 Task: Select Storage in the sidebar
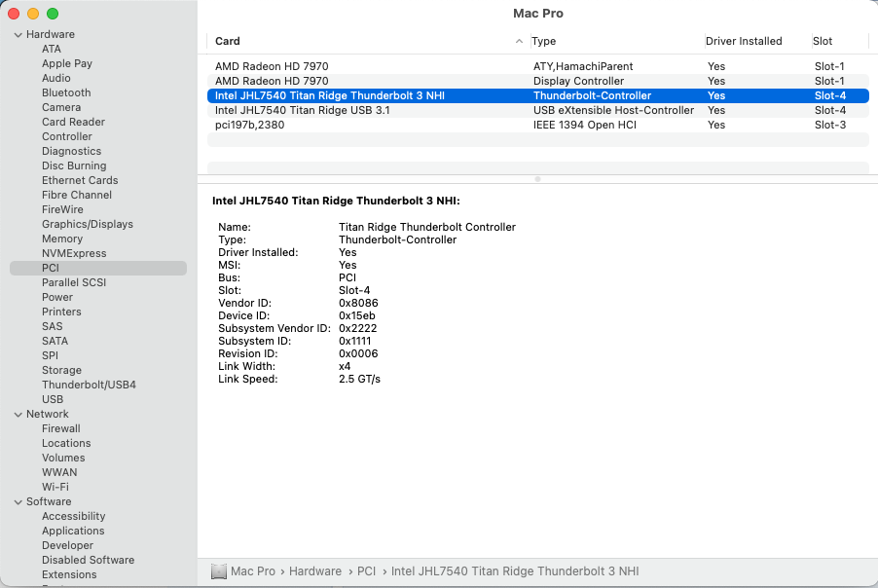click(x=61, y=370)
